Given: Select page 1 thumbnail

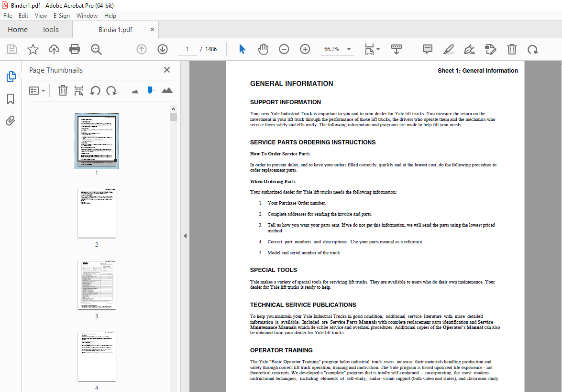Looking at the screenshot, I should [x=97, y=141].
